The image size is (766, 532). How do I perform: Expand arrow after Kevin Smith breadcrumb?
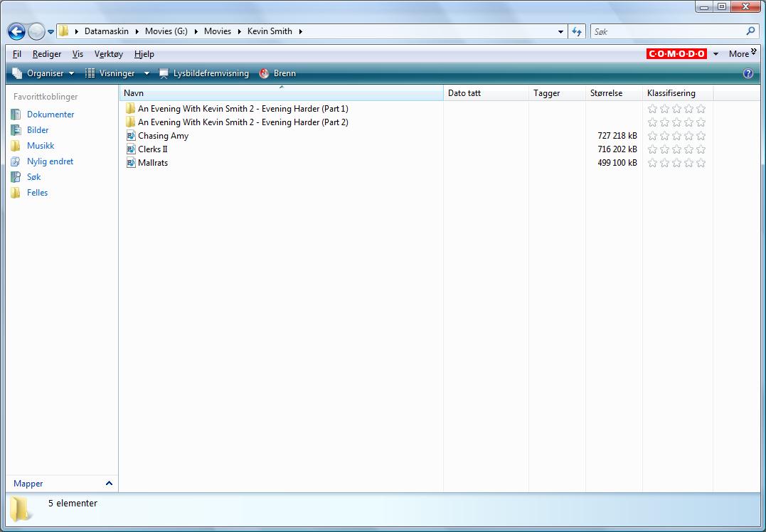coord(300,31)
